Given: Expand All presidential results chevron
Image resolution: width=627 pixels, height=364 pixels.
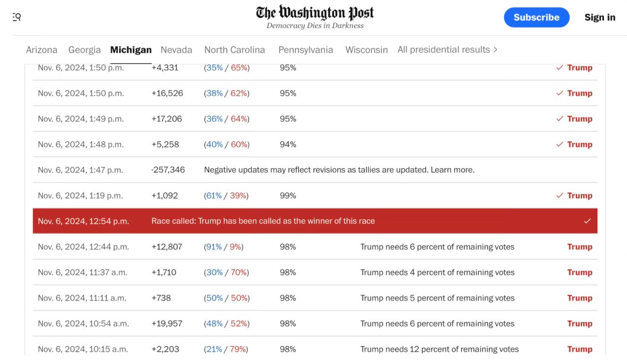Looking at the screenshot, I should point(496,50).
